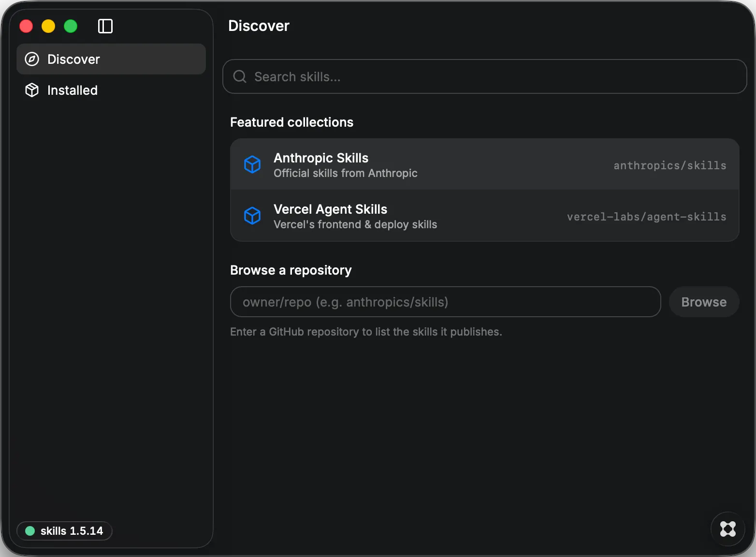Minimize the window with the yellow button
The width and height of the screenshot is (756, 557).
pos(48,26)
